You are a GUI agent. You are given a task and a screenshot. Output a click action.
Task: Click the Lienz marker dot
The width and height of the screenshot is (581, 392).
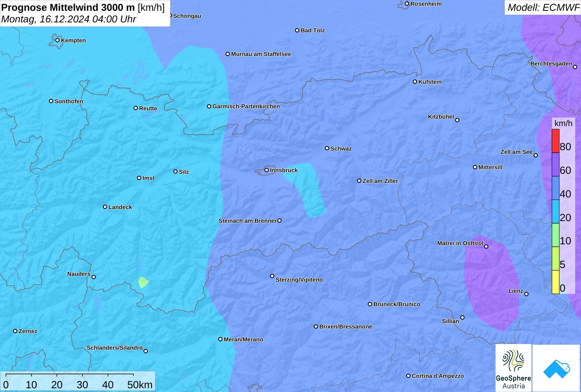pos(527,294)
